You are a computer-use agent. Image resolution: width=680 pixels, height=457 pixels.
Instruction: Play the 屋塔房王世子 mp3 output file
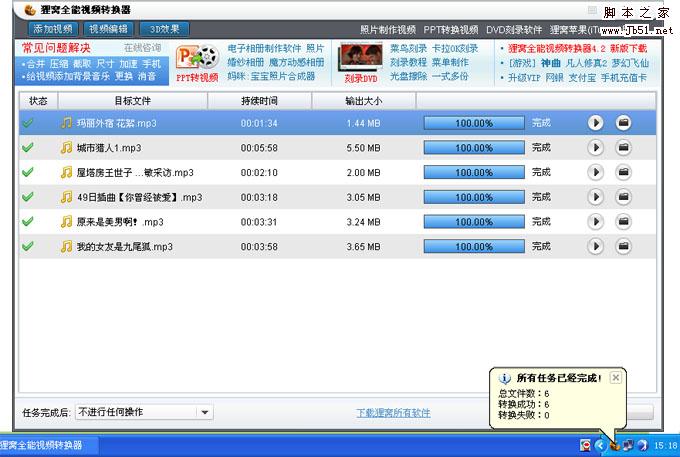595,172
